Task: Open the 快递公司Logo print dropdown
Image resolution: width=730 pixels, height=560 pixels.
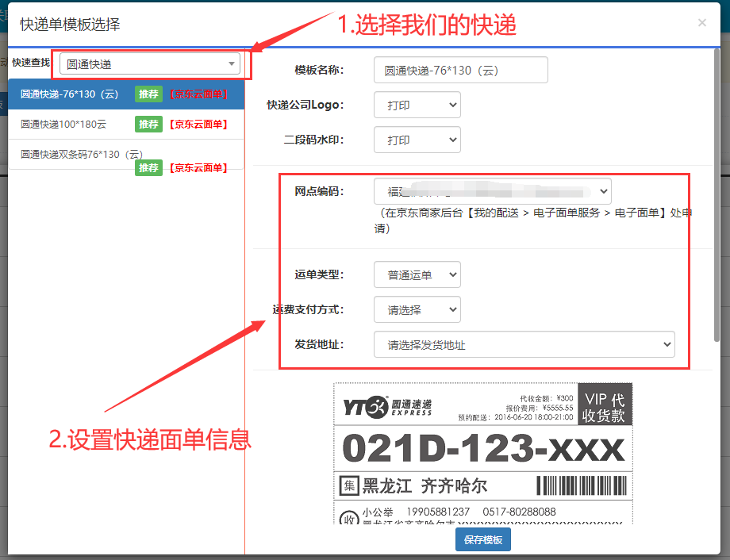Action: coord(417,105)
